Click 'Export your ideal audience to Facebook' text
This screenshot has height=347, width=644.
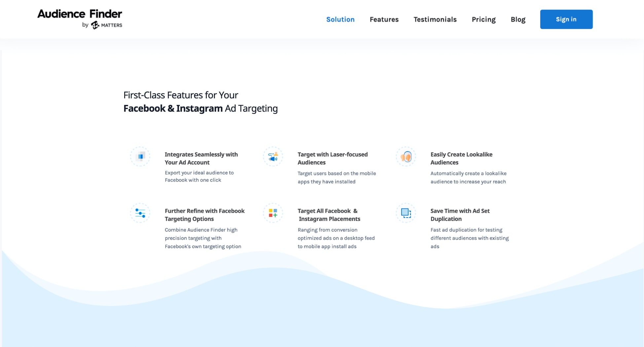tap(199, 176)
